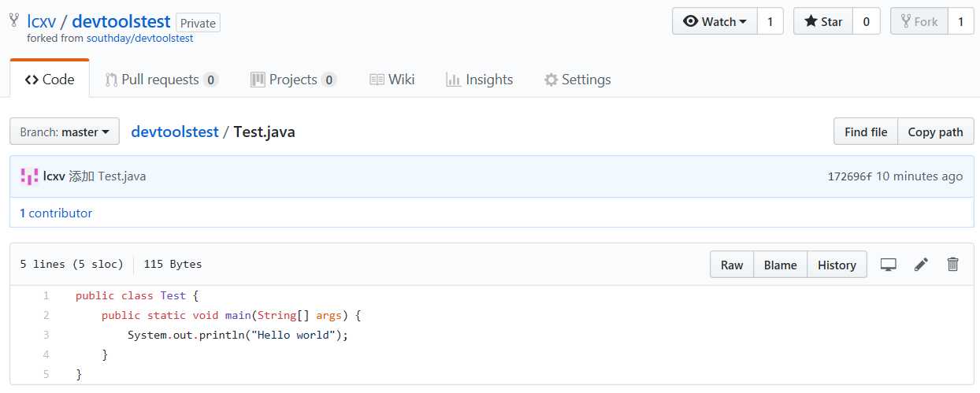Switch to the Pull requests tab
Screen dimensions: 980x393
161,80
